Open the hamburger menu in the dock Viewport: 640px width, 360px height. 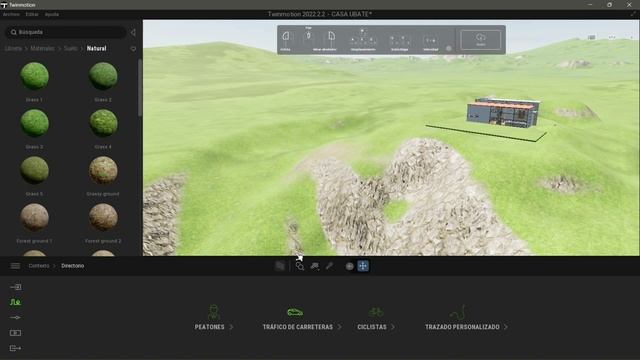[15, 266]
